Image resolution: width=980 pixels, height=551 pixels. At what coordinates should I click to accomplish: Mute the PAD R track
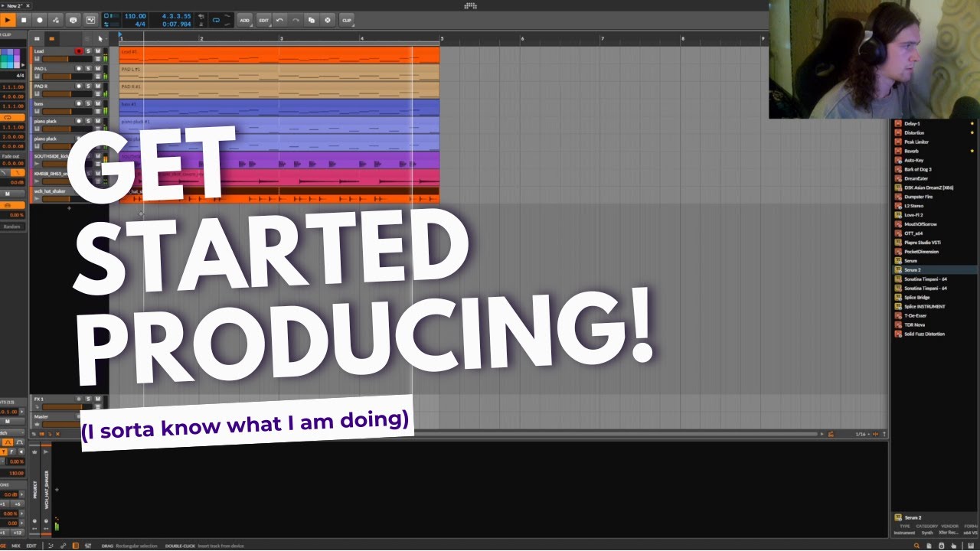[97, 86]
